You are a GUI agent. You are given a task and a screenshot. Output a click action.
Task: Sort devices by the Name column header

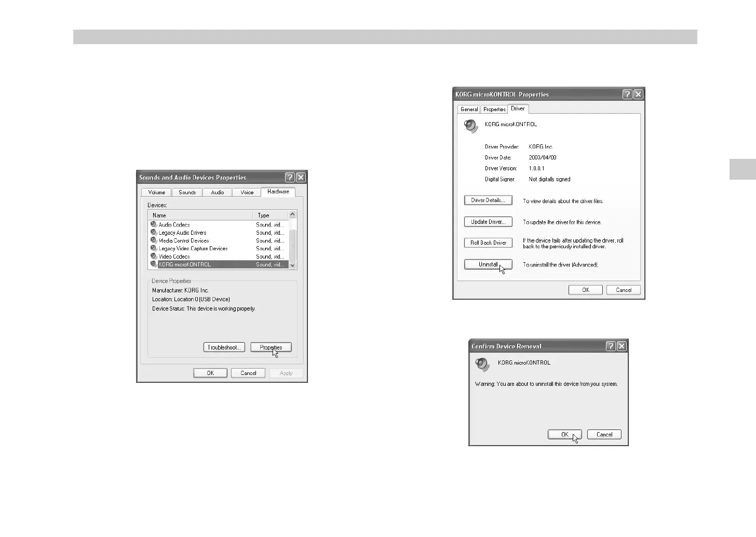pos(200,215)
